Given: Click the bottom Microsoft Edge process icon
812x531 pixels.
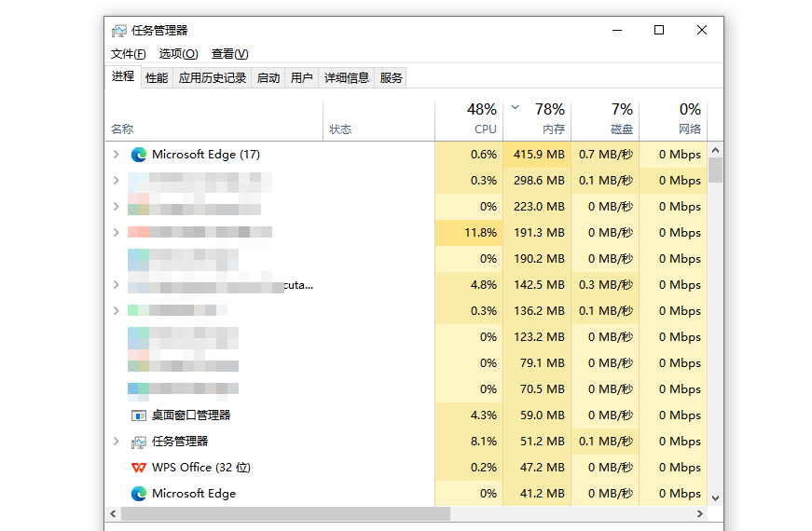Looking at the screenshot, I should [139, 494].
